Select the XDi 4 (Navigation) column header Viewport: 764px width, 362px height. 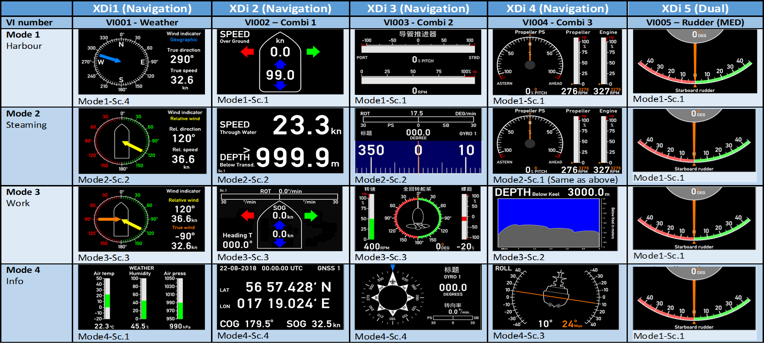(x=557, y=9)
